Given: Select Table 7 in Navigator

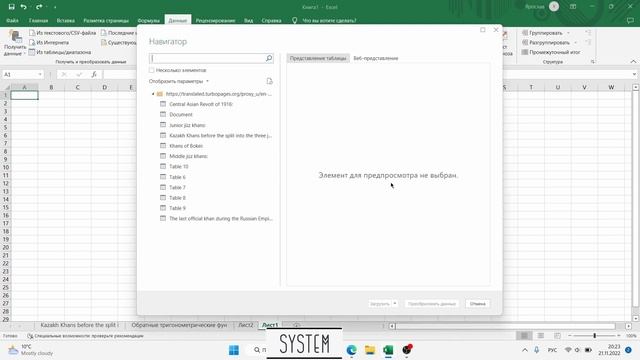Looking at the screenshot, I should (x=173, y=187).
